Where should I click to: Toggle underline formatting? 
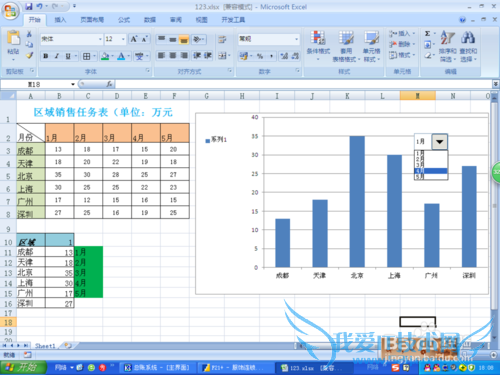coord(68,56)
